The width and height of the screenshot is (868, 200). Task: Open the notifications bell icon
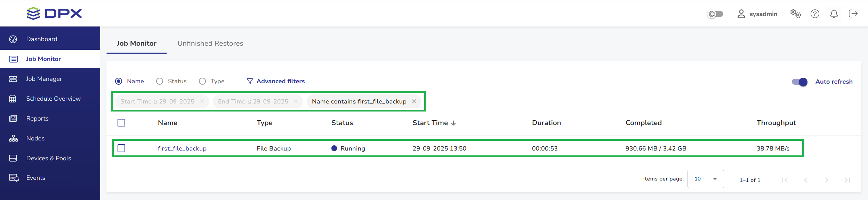click(834, 14)
